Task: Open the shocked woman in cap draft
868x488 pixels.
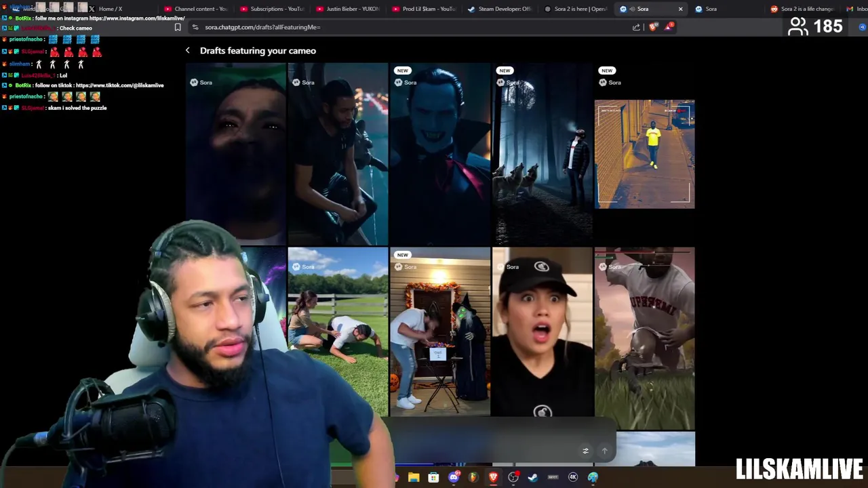Action: pos(542,332)
